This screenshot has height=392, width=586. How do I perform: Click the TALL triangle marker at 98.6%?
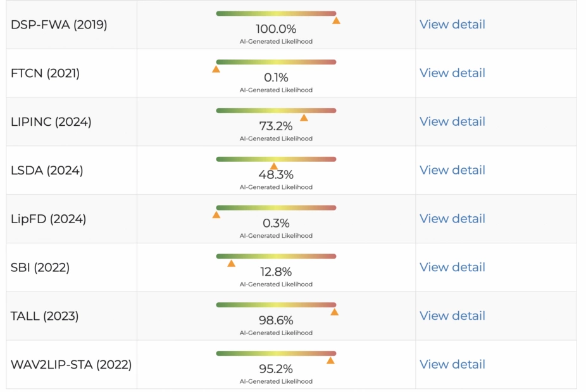click(x=334, y=312)
